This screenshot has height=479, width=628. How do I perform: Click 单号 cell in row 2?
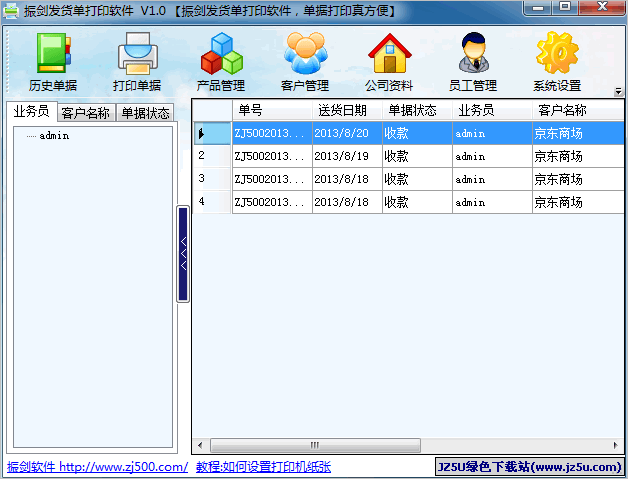[x=272, y=156]
